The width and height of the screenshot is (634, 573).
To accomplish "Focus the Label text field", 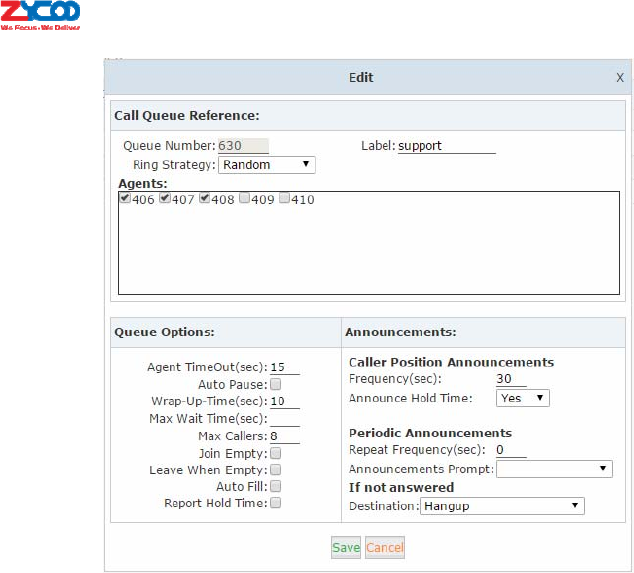I will click(446, 146).
